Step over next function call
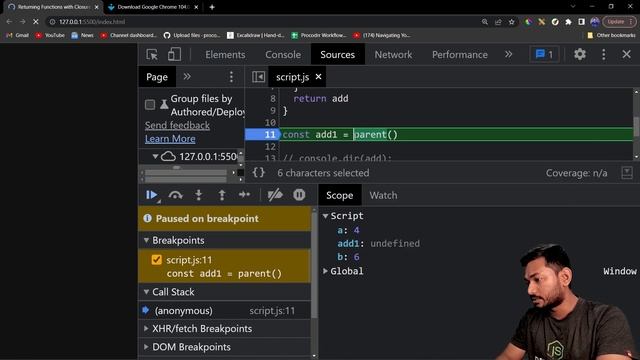Viewport: 640px width, 360px height. tap(176, 195)
